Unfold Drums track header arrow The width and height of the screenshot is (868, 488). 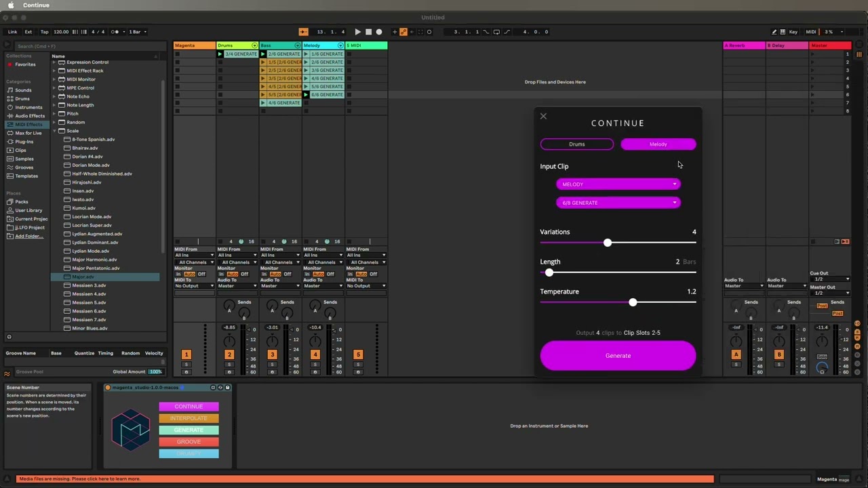tap(254, 45)
